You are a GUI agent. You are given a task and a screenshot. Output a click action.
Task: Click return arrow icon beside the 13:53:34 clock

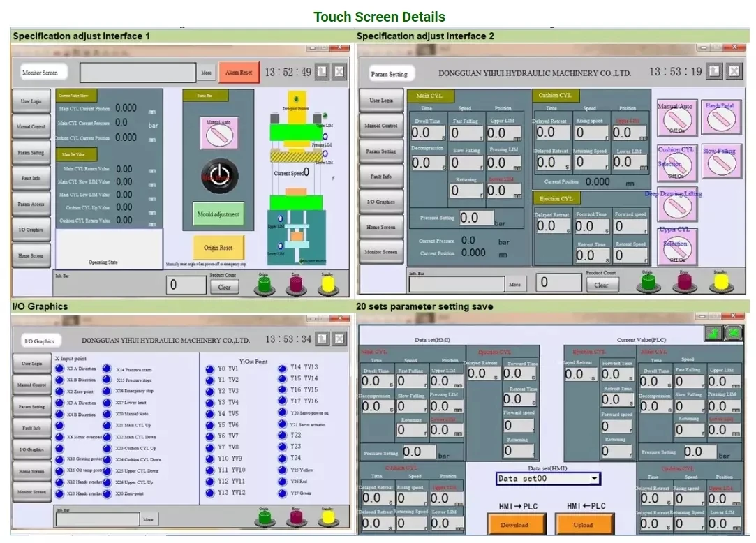[x=321, y=339]
